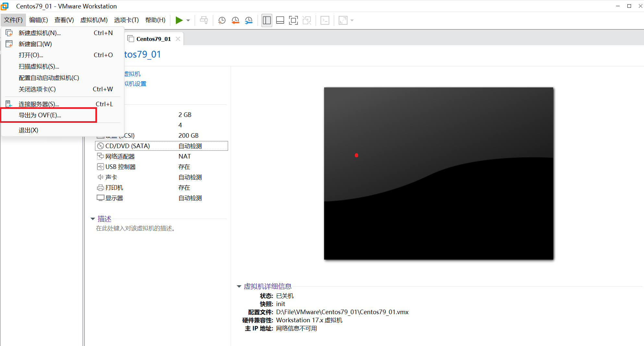The image size is (644, 346).
Task: Select the 显示器 device row
Action: 162,198
